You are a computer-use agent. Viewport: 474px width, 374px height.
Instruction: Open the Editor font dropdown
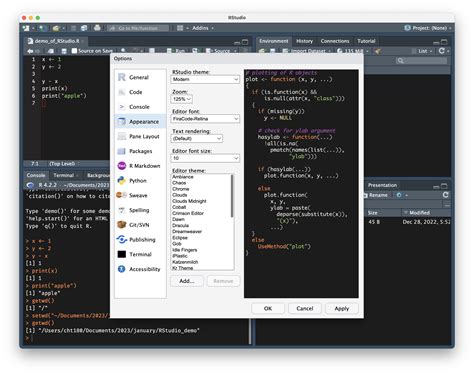(205, 119)
